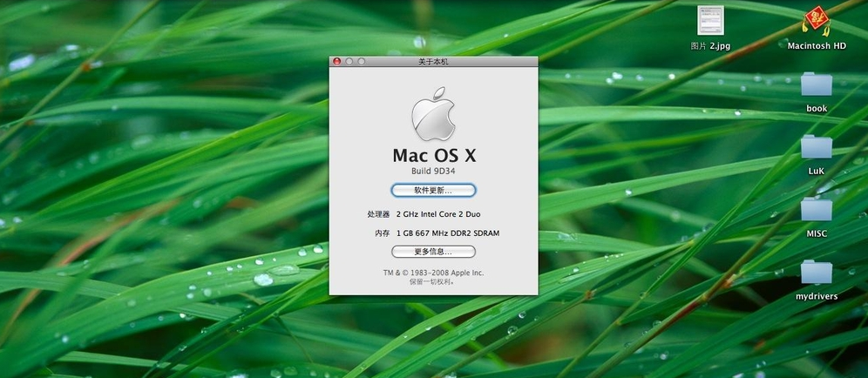This screenshot has height=378, width=868.
Task: Select the Macintosh HD drive icon
Action: coord(817,21)
